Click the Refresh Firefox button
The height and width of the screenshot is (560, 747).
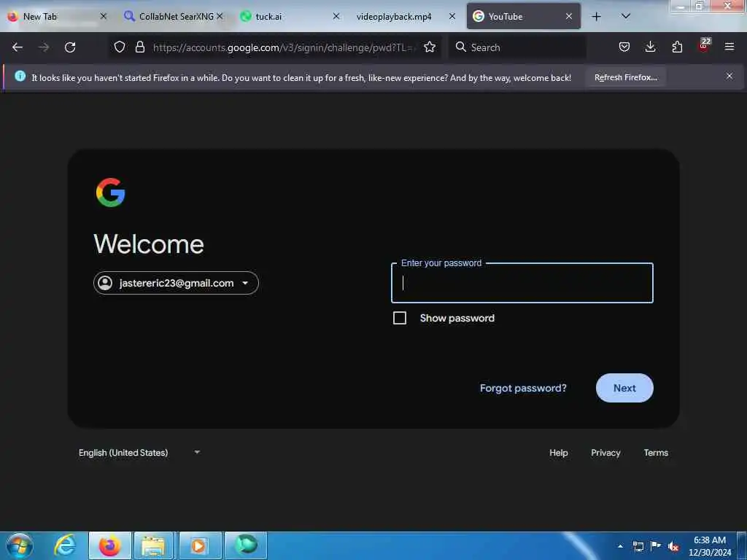625,77
